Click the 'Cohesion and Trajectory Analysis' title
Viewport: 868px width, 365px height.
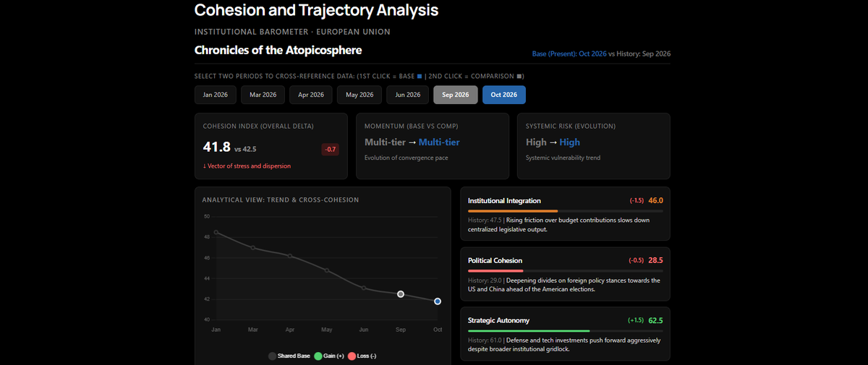pyautogui.click(x=316, y=11)
